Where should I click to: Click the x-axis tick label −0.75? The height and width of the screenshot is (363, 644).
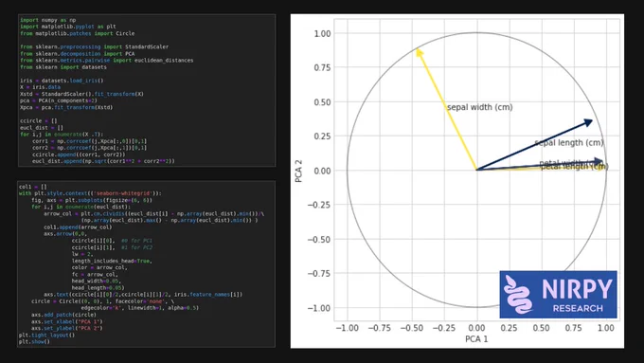(x=379, y=328)
